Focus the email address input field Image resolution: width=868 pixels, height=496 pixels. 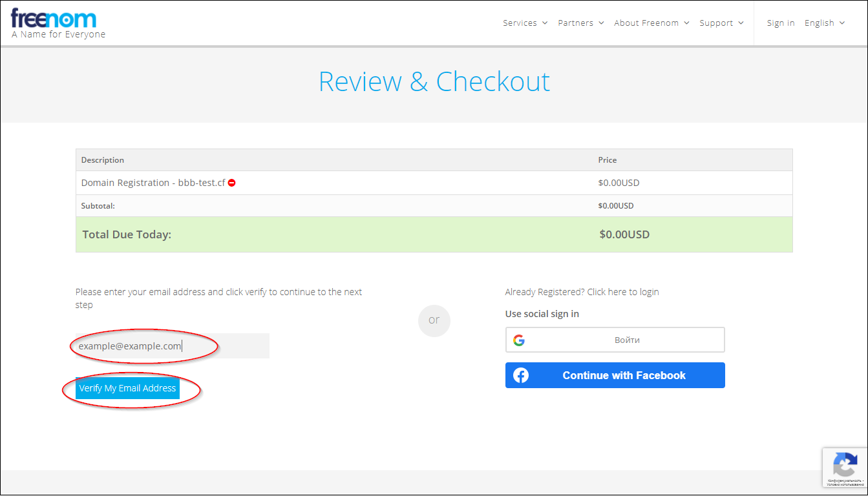172,346
